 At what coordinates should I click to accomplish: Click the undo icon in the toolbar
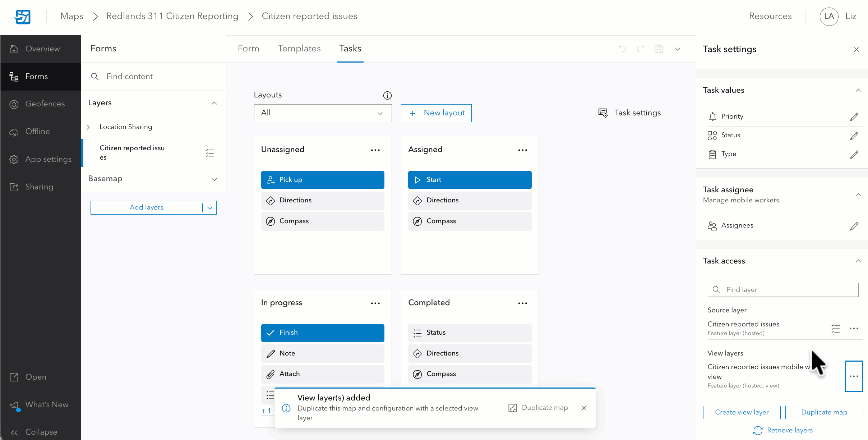pyautogui.click(x=622, y=49)
